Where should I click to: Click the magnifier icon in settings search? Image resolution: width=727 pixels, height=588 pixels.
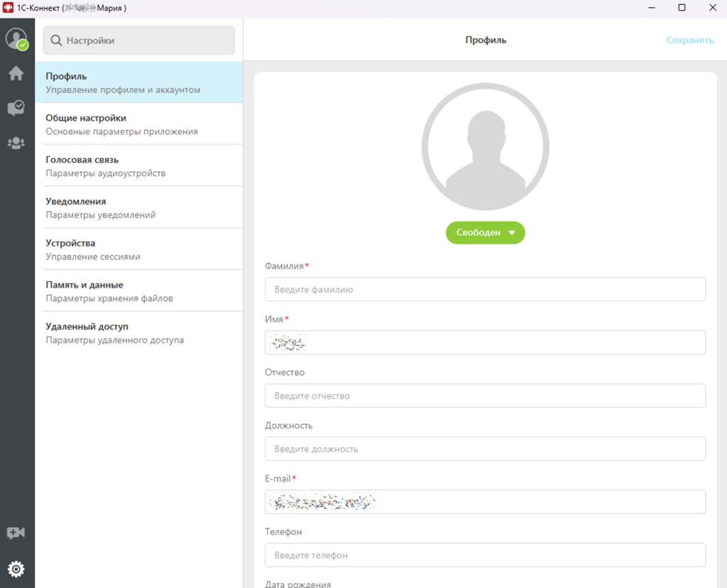pyautogui.click(x=56, y=41)
